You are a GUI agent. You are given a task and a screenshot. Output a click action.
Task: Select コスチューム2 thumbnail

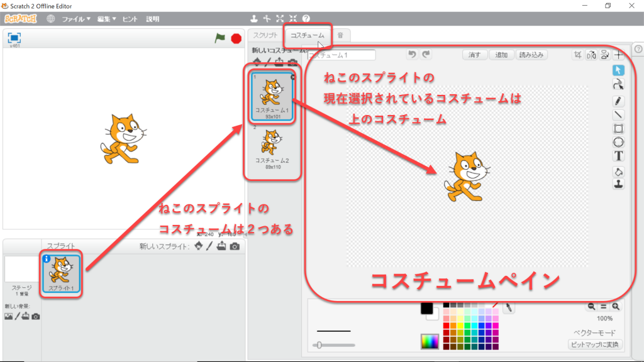[x=272, y=148]
